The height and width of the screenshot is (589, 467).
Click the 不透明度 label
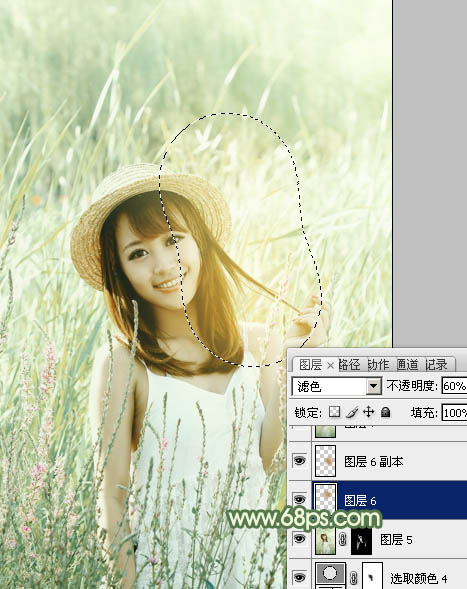click(412, 386)
